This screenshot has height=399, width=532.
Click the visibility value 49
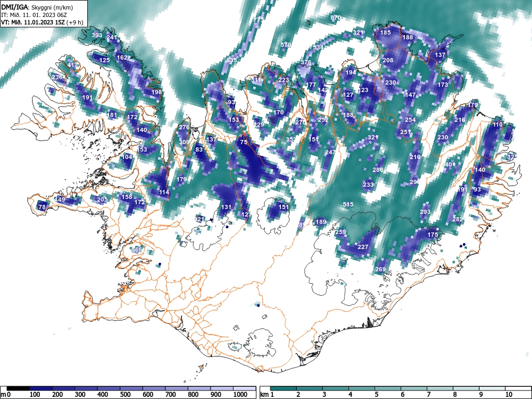tap(61, 199)
